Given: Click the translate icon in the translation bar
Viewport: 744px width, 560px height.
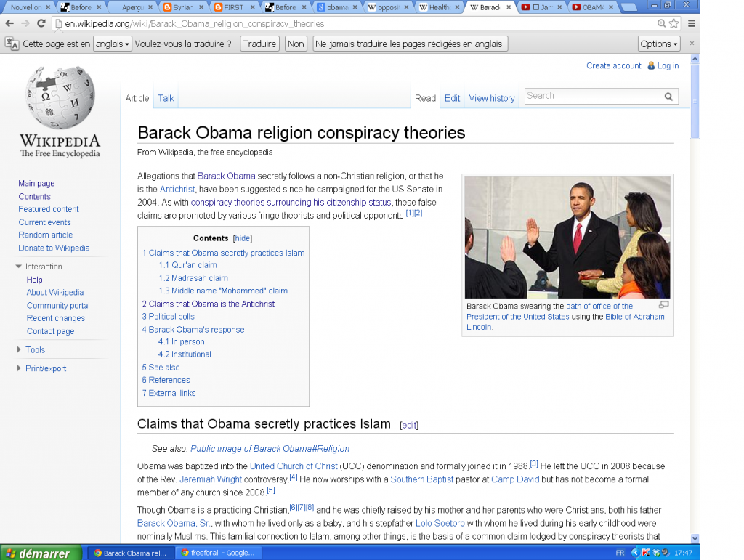Looking at the screenshot, I should coord(12,44).
